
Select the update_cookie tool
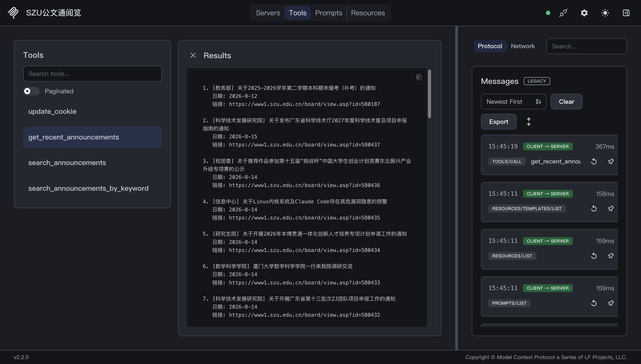pyautogui.click(x=92, y=111)
